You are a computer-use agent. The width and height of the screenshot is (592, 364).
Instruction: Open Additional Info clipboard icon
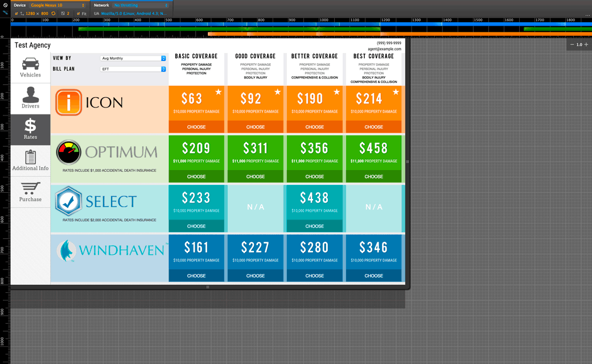point(30,157)
